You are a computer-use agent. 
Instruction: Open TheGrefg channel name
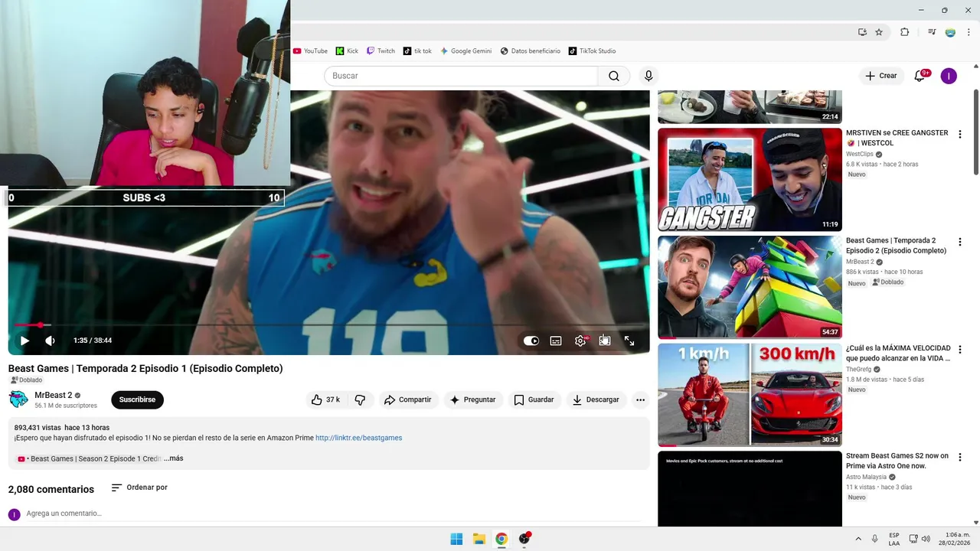[858, 369]
